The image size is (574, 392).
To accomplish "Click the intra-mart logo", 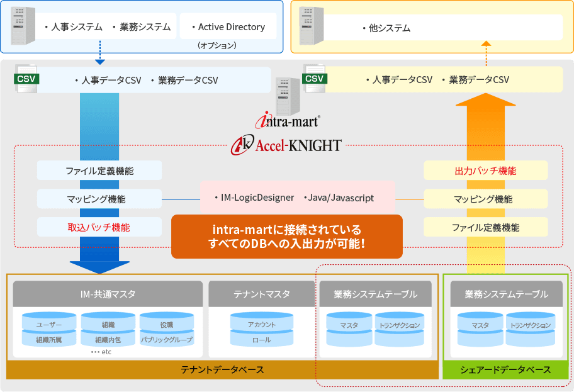I will click(x=288, y=120).
